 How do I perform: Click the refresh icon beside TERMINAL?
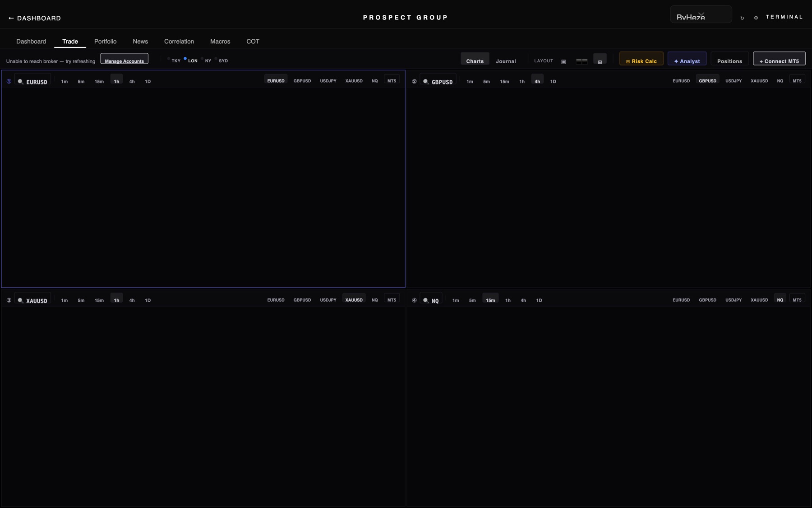[742, 18]
